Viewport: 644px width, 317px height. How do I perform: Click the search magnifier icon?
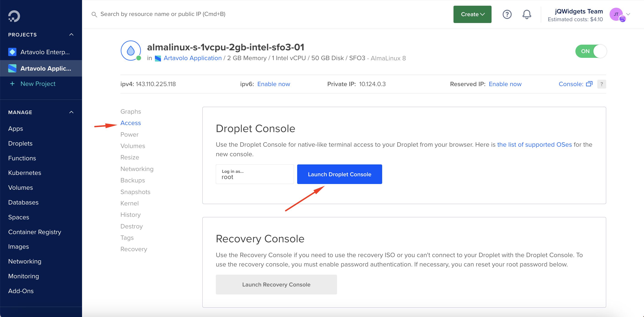click(94, 15)
